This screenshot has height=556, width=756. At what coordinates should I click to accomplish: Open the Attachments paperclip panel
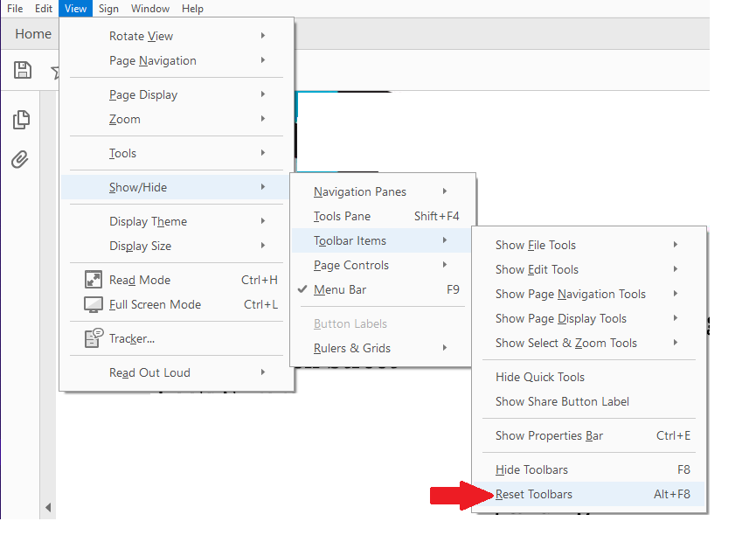[x=19, y=159]
